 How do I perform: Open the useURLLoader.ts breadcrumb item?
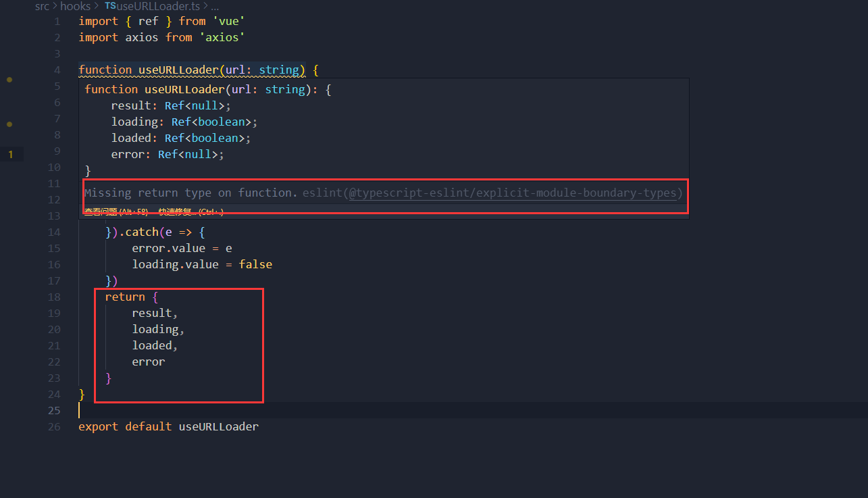[x=157, y=6]
